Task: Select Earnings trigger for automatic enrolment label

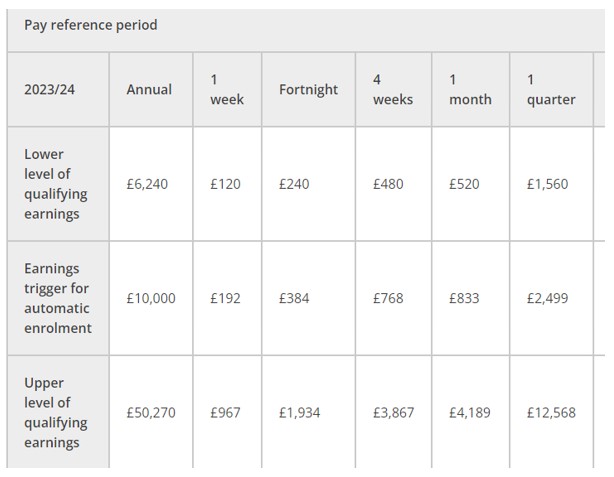Action: point(58,298)
